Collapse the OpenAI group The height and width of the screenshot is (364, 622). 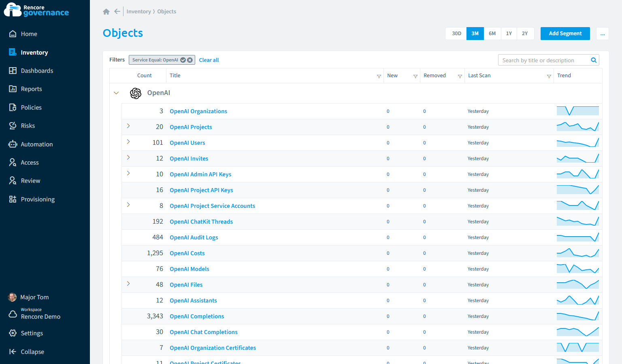click(x=116, y=93)
